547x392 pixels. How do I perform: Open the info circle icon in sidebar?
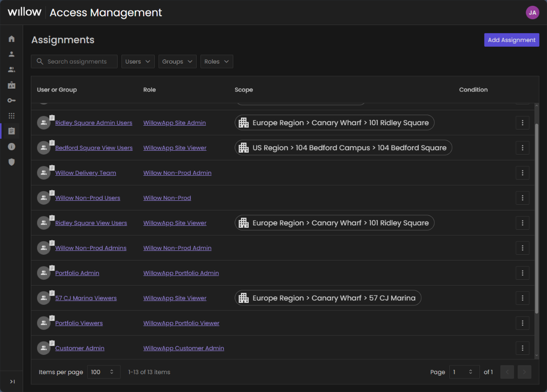[x=12, y=147]
